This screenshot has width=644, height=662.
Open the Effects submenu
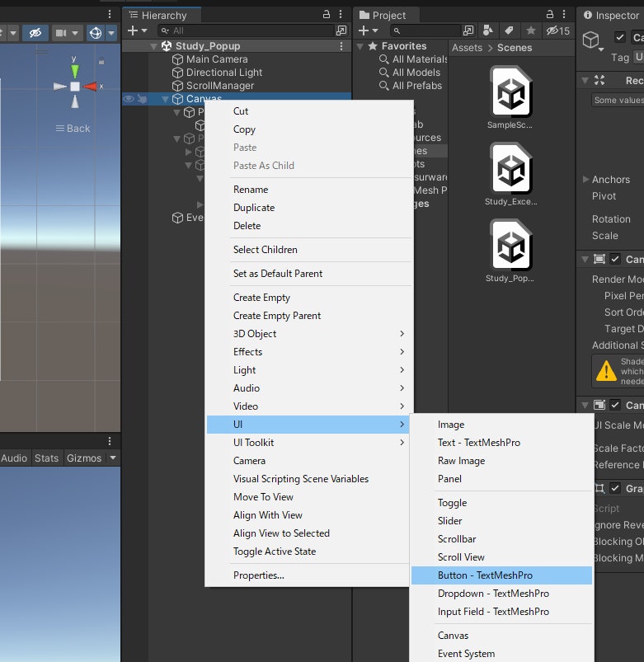coord(308,352)
